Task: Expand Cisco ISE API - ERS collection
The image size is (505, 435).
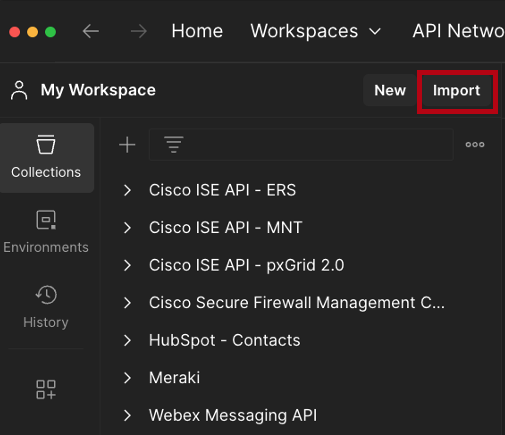Action: (127, 190)
